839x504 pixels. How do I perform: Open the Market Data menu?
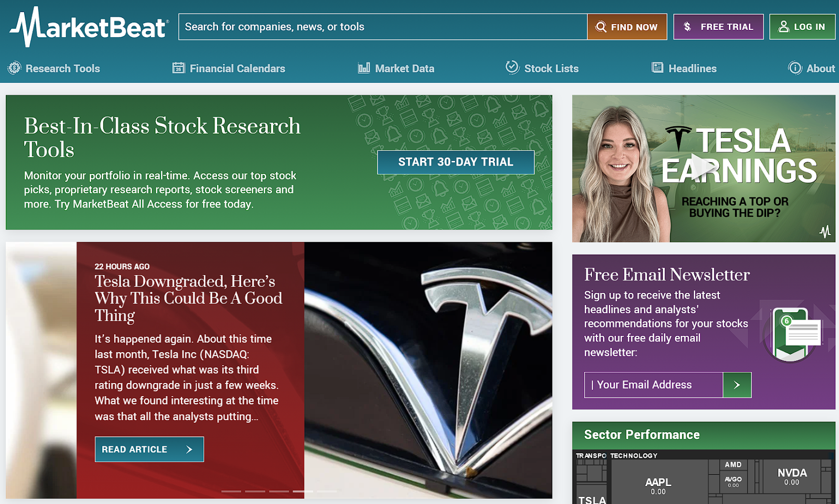[396, 68]
